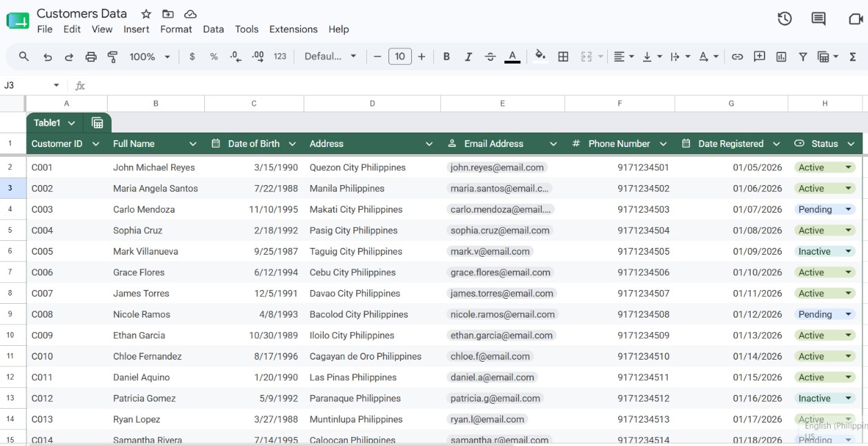Open the horizontal align dropdown

[624, 57]
